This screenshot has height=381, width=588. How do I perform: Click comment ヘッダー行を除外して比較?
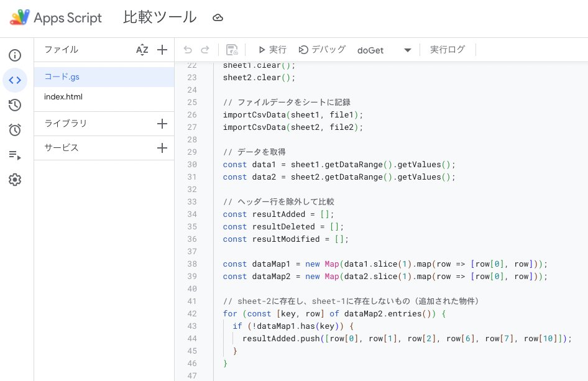coord(278,202)
